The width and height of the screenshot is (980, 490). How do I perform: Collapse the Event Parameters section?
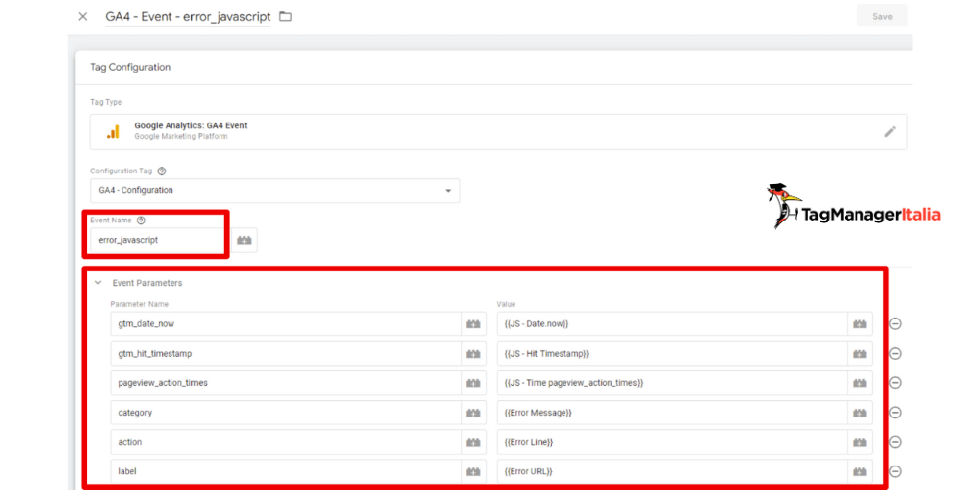click(x=98, y=283)
